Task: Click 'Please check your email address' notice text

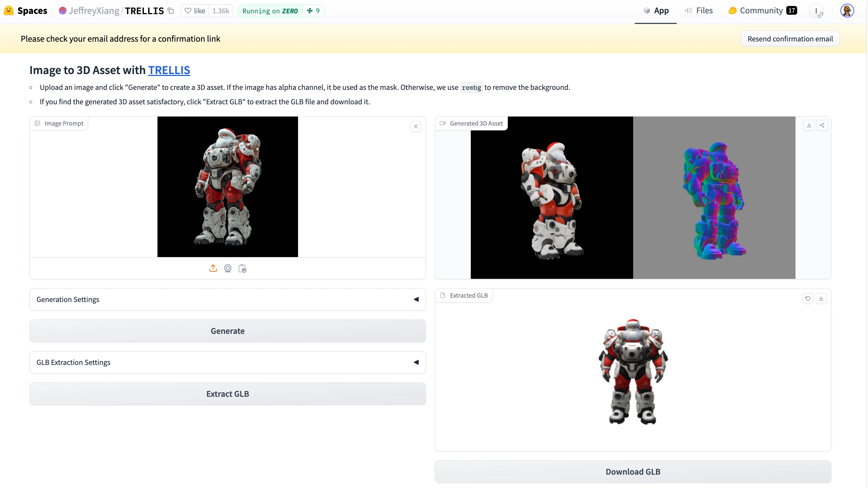Action: 120,39
